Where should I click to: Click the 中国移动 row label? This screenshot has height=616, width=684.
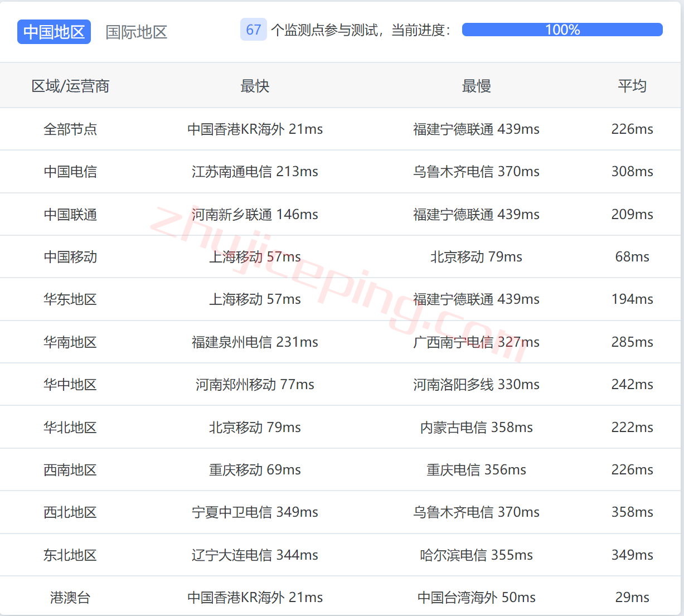click(71, 257)
